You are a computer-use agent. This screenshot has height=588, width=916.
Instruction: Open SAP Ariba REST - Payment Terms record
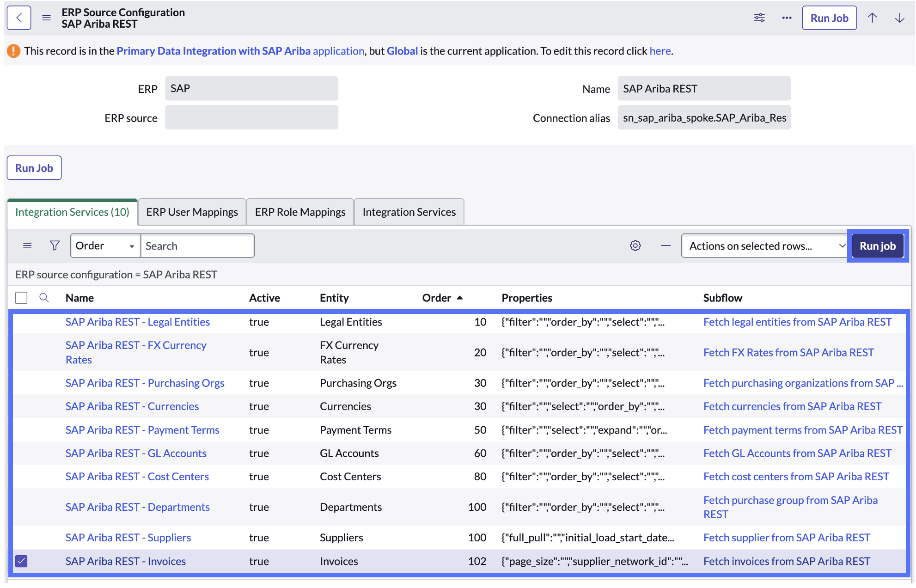coord(142,430)
